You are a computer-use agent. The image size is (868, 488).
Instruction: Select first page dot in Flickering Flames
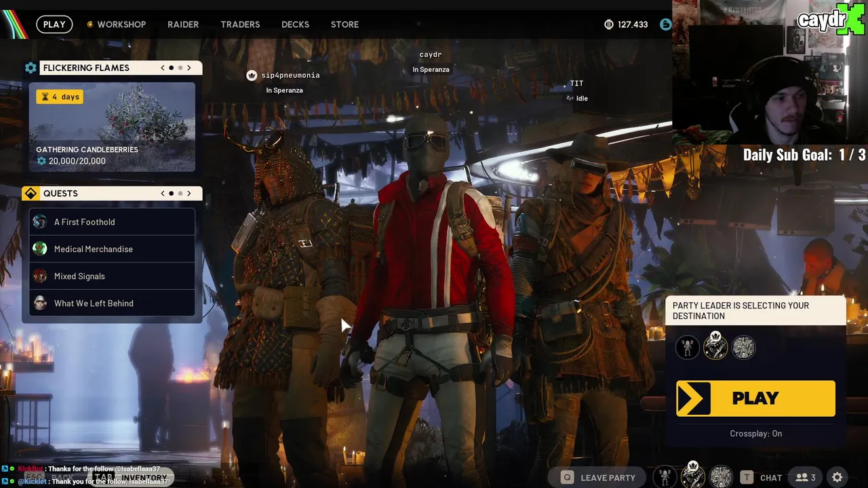click(171, 68)
